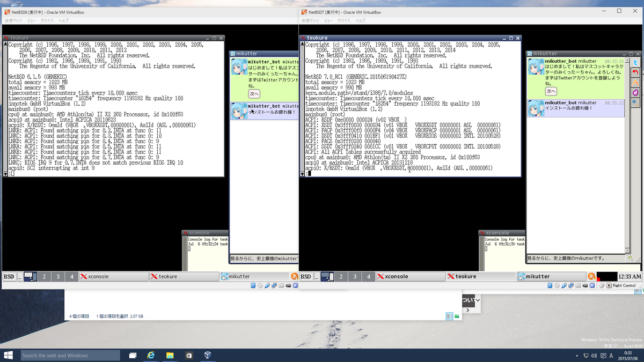Open the Twitter home tab in NetBSD7 mikutter
Image resolution: width=644 pixels, height=362 pixels.
636,62
